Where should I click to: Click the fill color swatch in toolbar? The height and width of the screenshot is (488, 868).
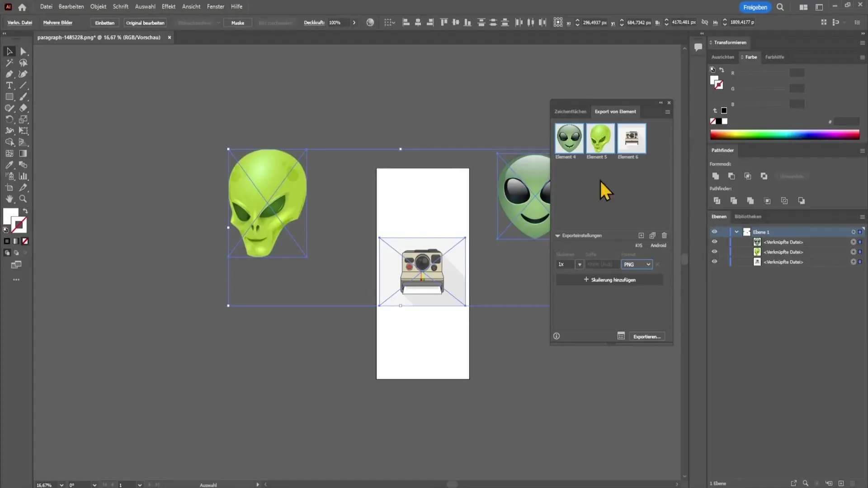[11, 216]
